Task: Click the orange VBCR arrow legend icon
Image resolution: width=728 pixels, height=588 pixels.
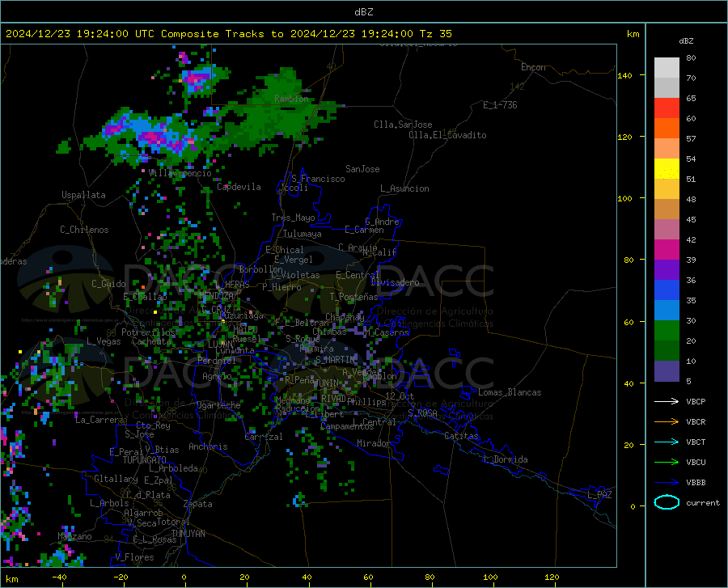Action: 667,422
